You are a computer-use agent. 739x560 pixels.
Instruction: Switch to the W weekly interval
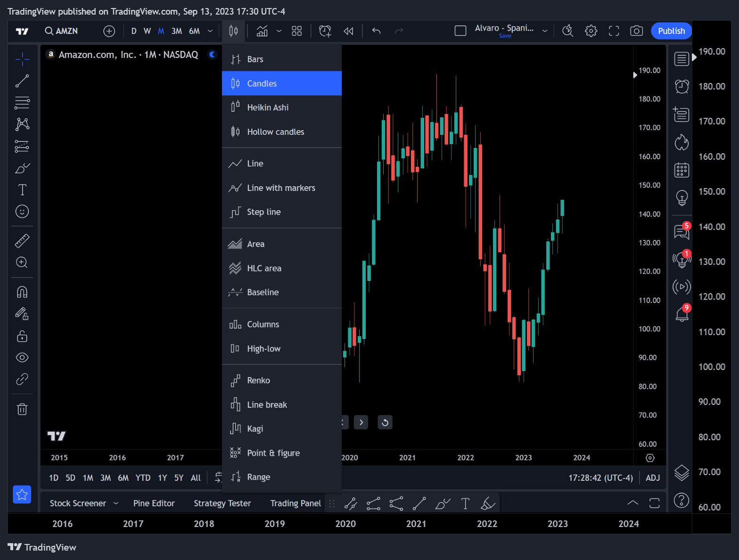(x=147, y=31)
